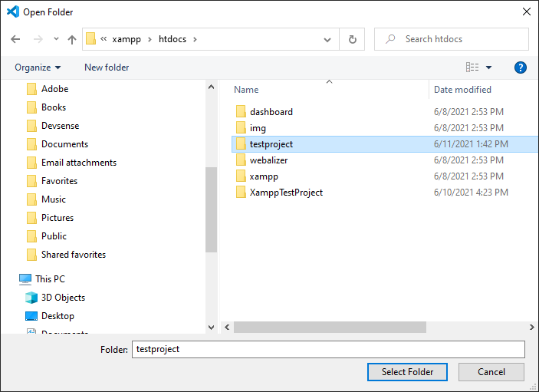Click the This PC computer icon

pos(25,279)
